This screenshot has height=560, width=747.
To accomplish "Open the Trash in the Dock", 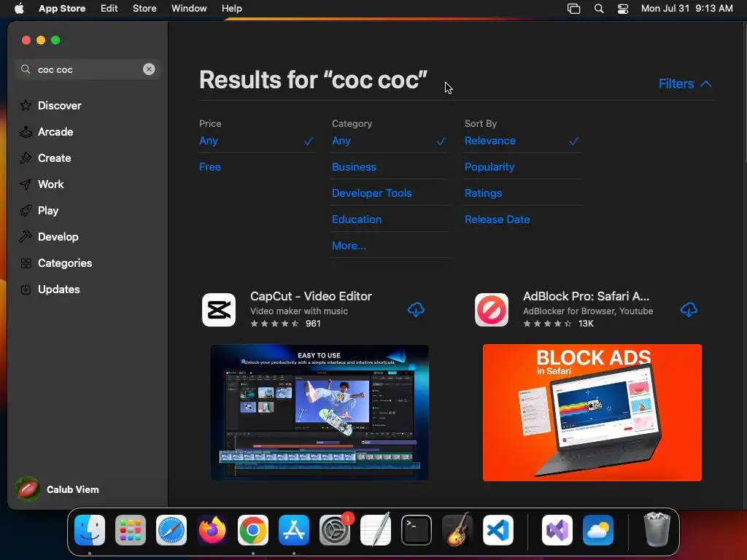I will coord(657,529).
